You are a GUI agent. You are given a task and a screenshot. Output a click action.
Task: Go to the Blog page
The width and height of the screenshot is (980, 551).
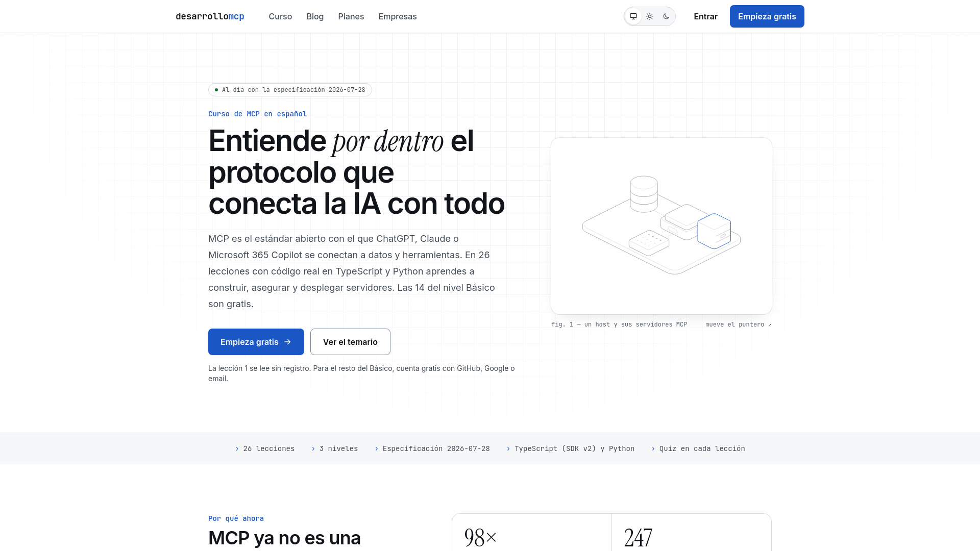click(x=315, y=16)
